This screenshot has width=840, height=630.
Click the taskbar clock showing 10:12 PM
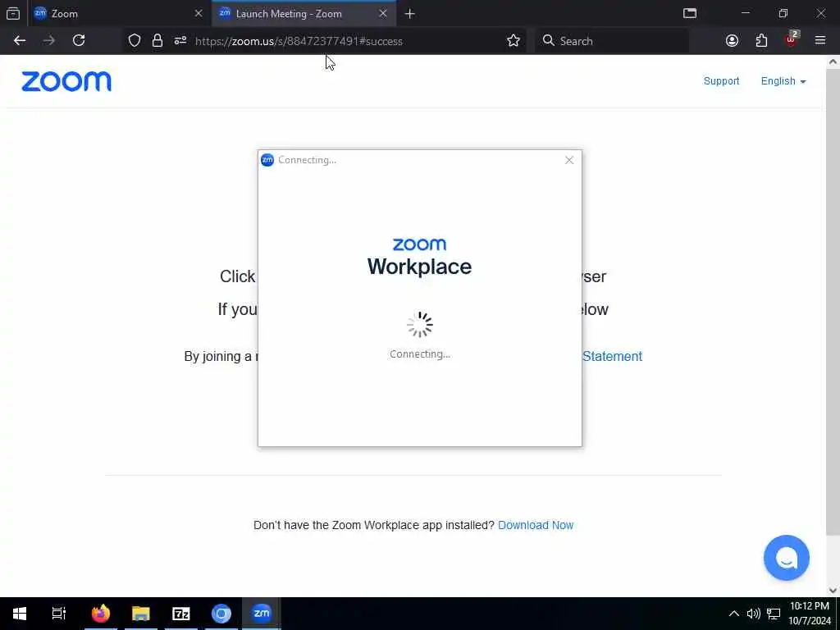[809, 614]
